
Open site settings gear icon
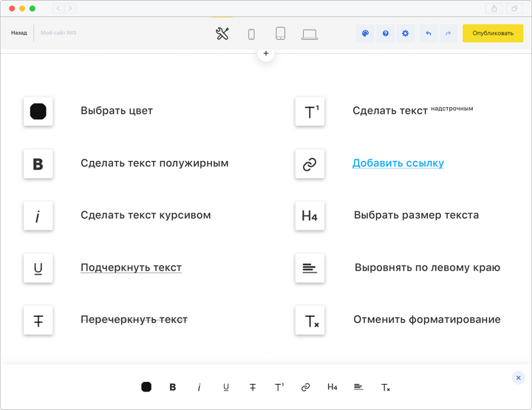(x=405, y=33)
